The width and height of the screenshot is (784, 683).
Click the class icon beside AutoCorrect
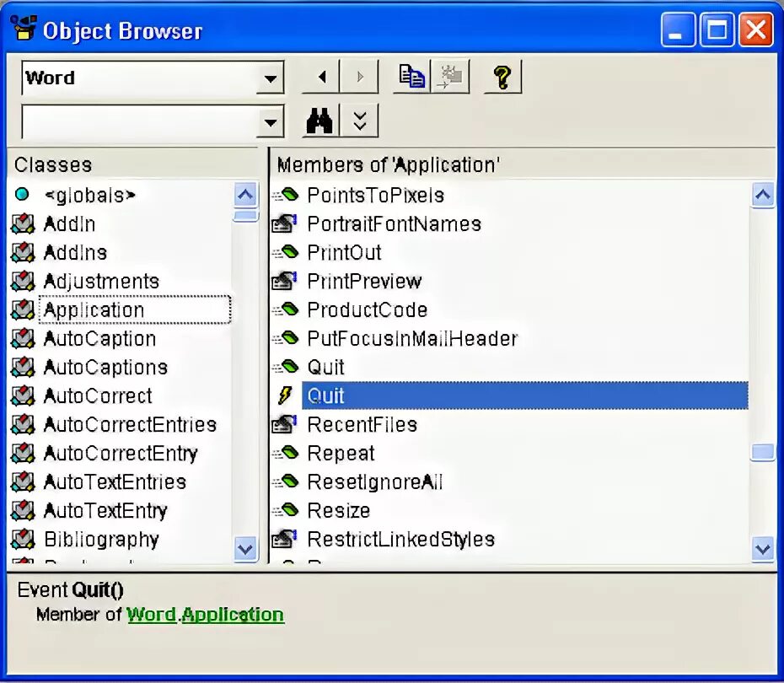pos(23,396)
